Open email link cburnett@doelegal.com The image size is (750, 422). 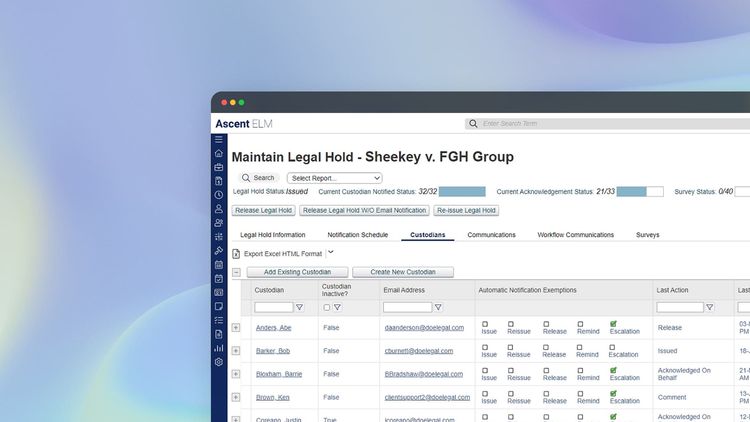[x=419, y=351]
